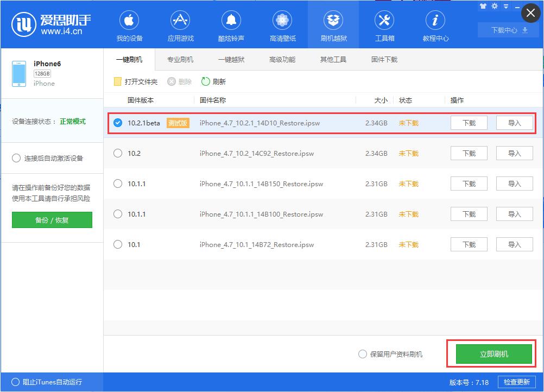
Task: Click the theme skin shirt icon
Action: click(483, 6)
